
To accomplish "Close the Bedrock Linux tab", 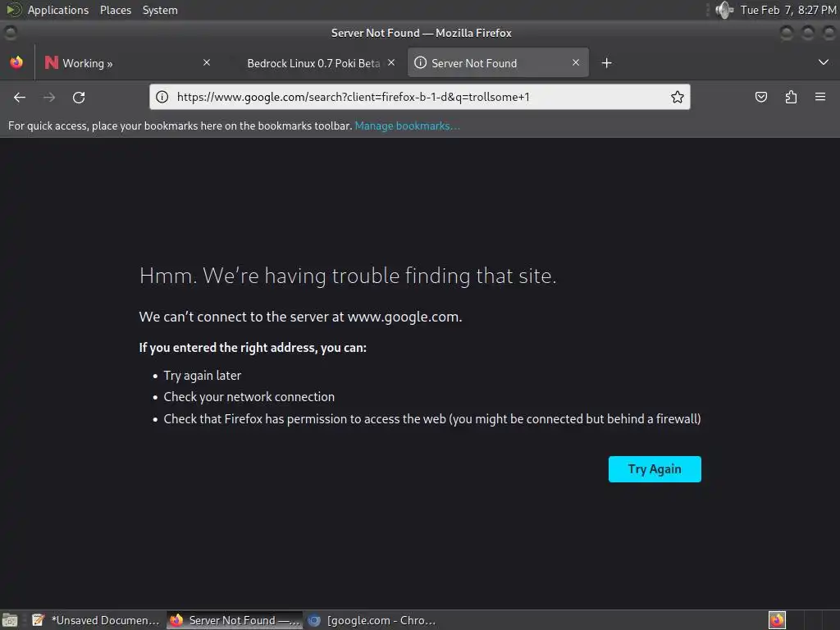I will pyautogui.click(x=391, y=62).
